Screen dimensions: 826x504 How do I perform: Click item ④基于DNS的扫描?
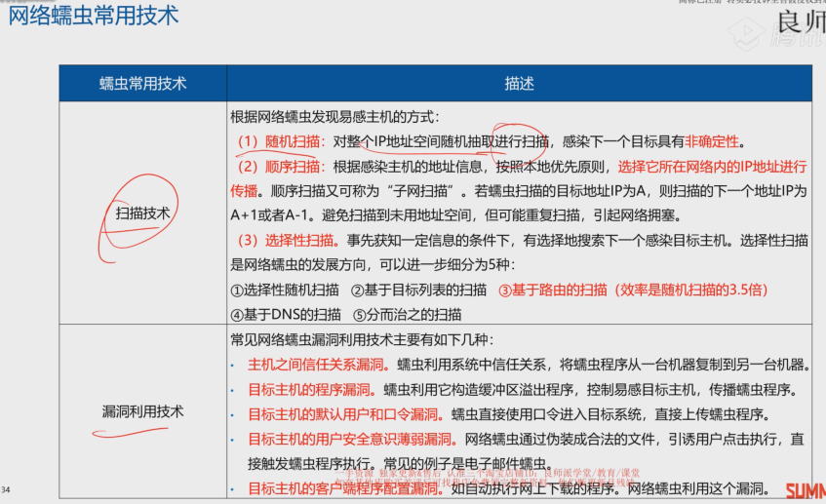click(286, 314)
